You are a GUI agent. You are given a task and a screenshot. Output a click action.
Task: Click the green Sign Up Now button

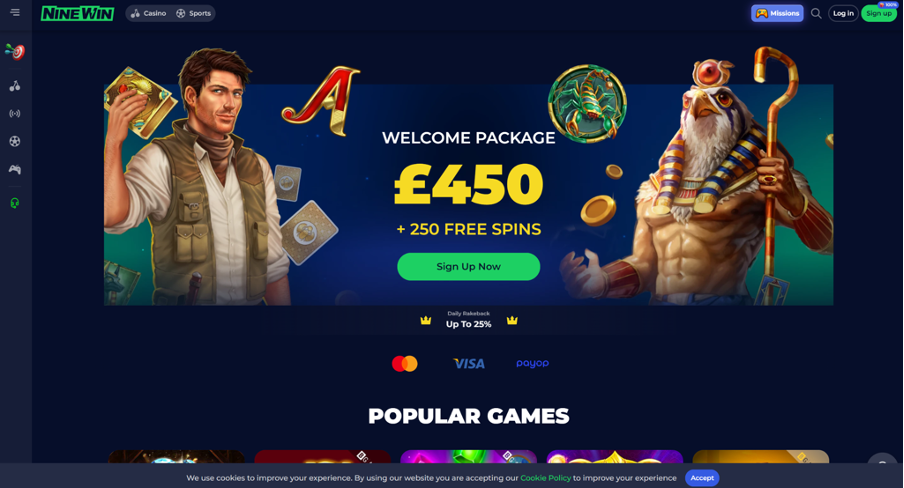pos(469,266)
